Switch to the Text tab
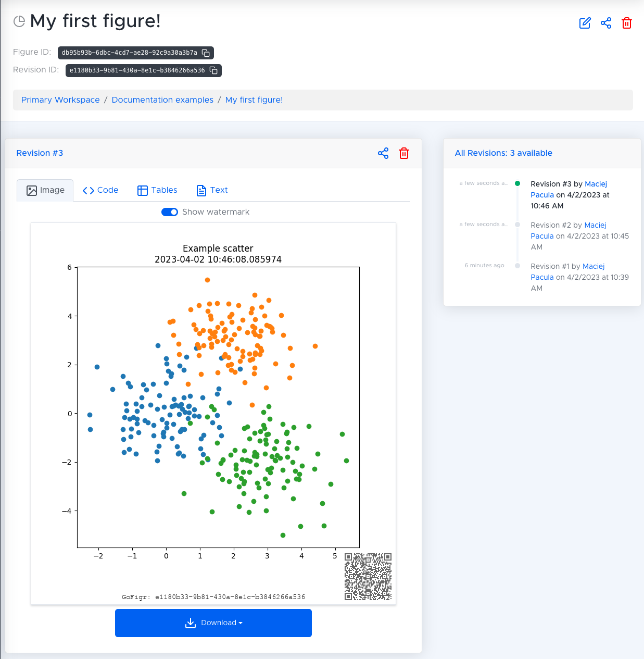The width and height of the screenshot is (644, 659). pos(211,190)
